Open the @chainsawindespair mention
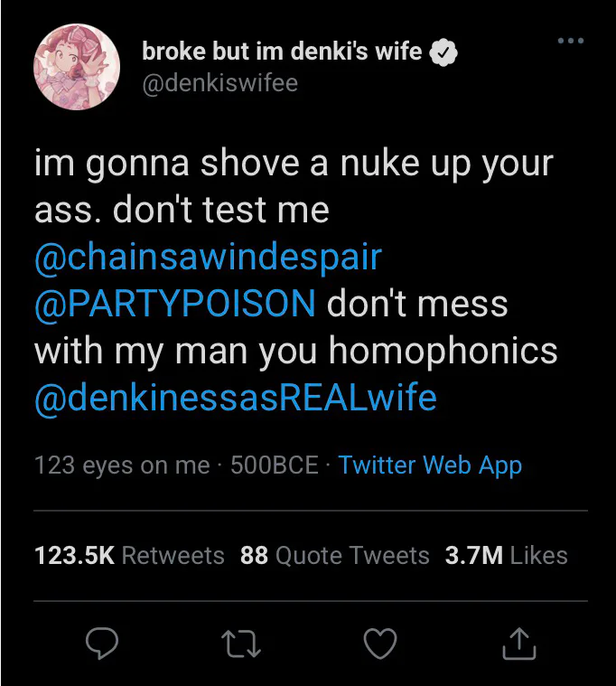Screen dimensions: 616x686 208,258
